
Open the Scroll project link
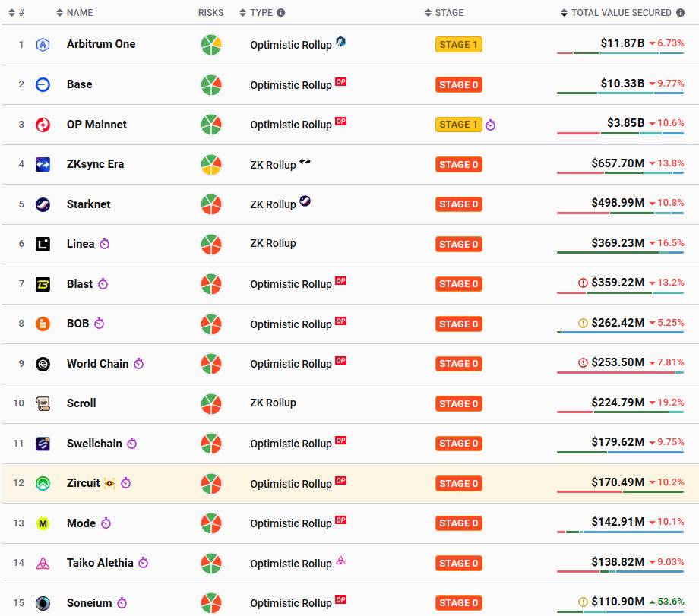81,403
